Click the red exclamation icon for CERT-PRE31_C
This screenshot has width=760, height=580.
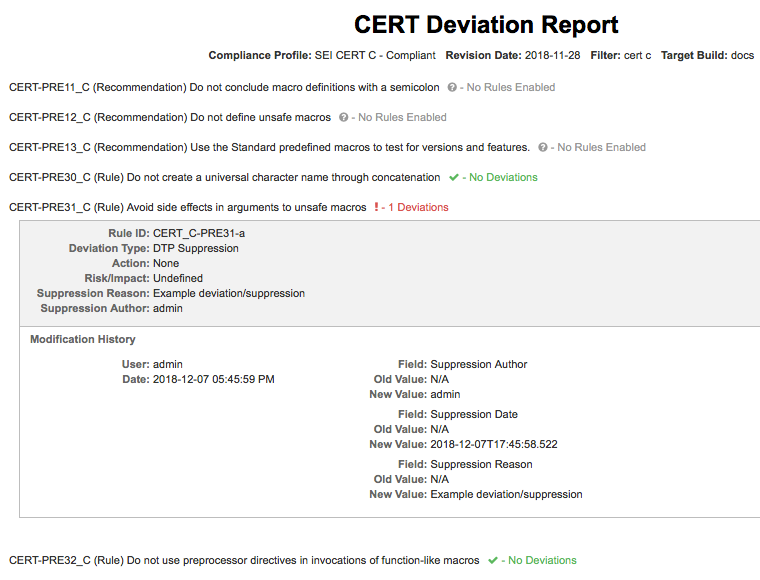point(376,207)
